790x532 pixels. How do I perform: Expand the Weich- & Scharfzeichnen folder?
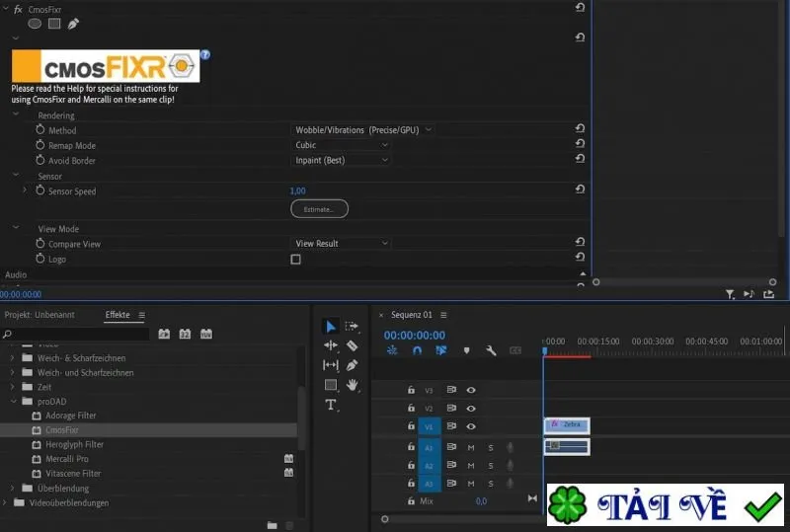pos(13,358)
